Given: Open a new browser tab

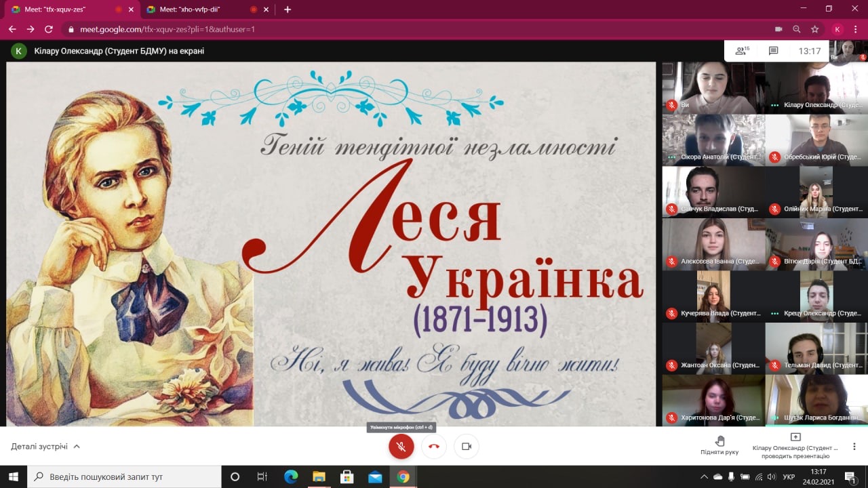Looking at the screenshot, I should pos(288,9).
